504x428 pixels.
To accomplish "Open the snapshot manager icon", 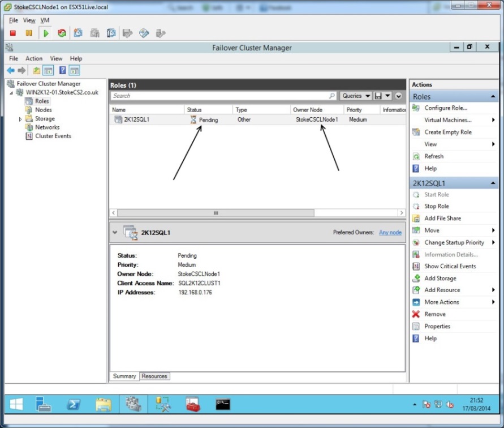I will (111, 33).
